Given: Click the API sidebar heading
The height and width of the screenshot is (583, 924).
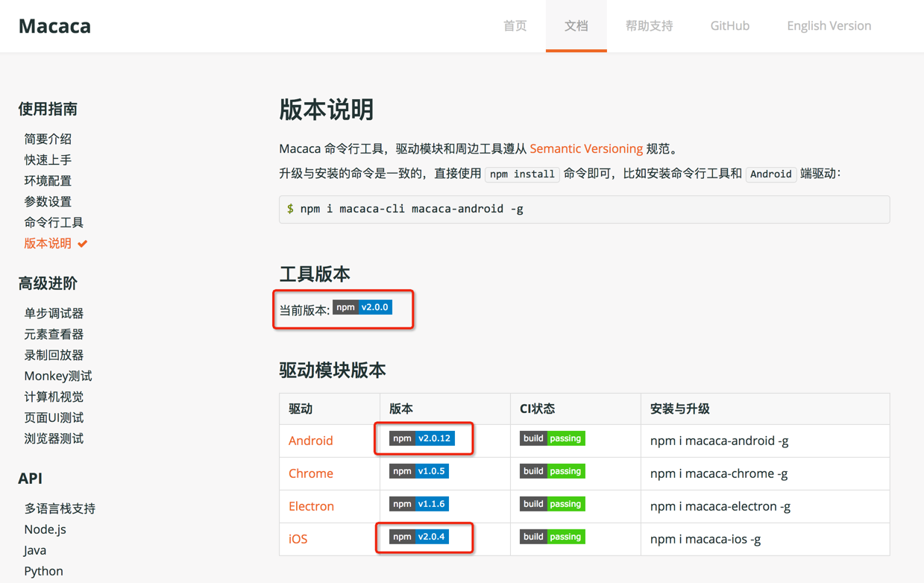Looking at the screenshot, I should click(31, 479).
